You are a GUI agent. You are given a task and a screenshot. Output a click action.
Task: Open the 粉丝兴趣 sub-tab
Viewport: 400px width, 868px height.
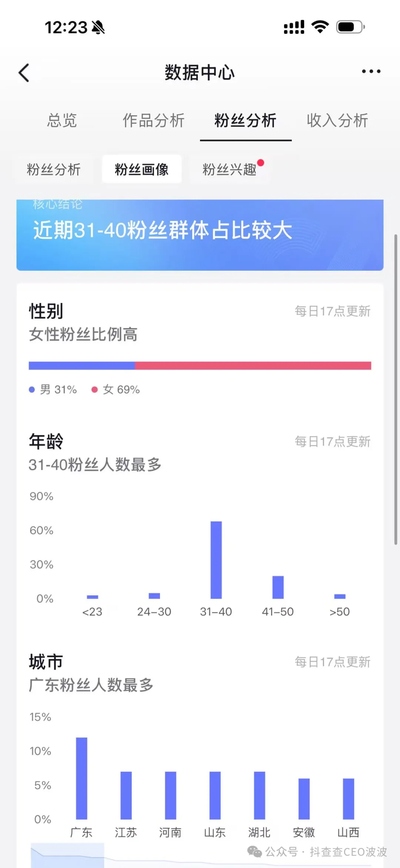230,170
